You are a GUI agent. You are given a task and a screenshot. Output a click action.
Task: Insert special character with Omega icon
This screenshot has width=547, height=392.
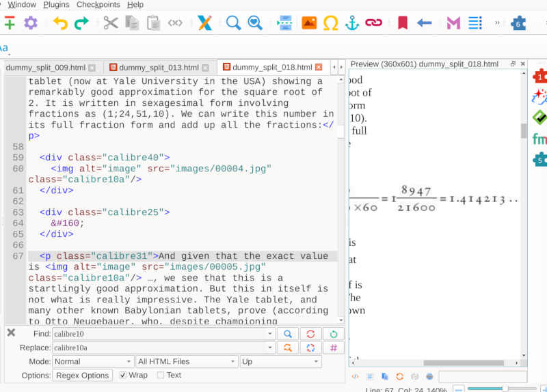click(x=330, y=23)
